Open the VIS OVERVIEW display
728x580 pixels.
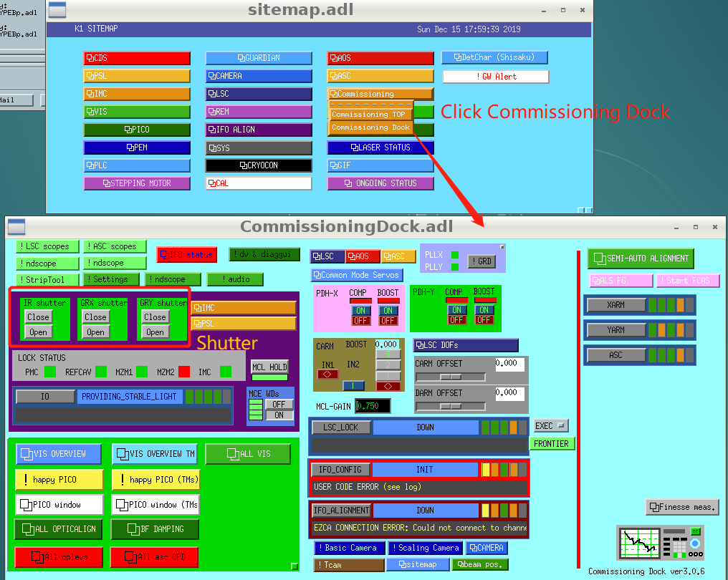(x=59, y=454)
